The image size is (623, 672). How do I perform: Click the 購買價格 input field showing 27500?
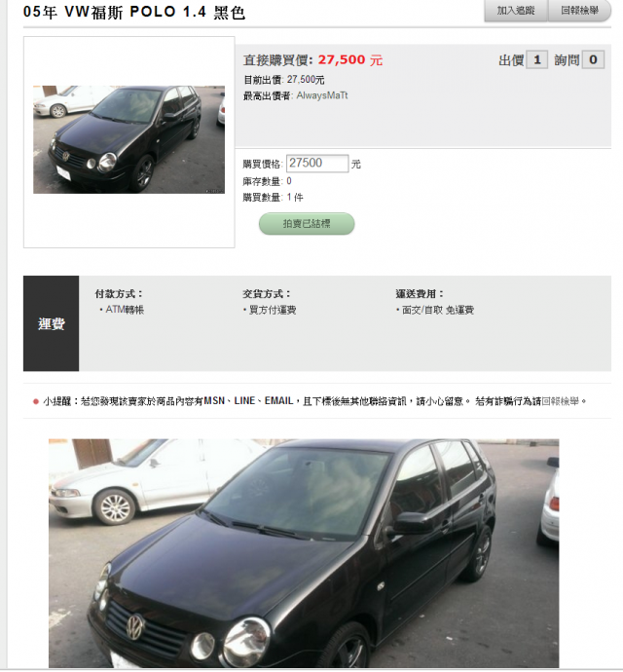[x=317, y=164]
